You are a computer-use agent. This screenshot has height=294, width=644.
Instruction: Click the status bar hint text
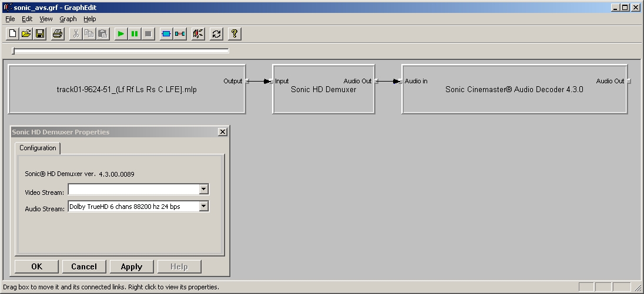111,287
